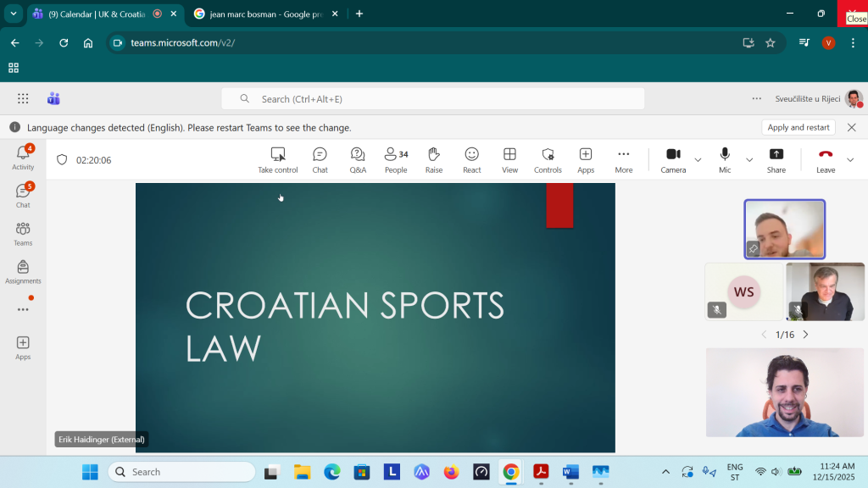Viewport: 868px width, 488px height.
Task: Click the Teams search box
Action: (x=432, y=99)
